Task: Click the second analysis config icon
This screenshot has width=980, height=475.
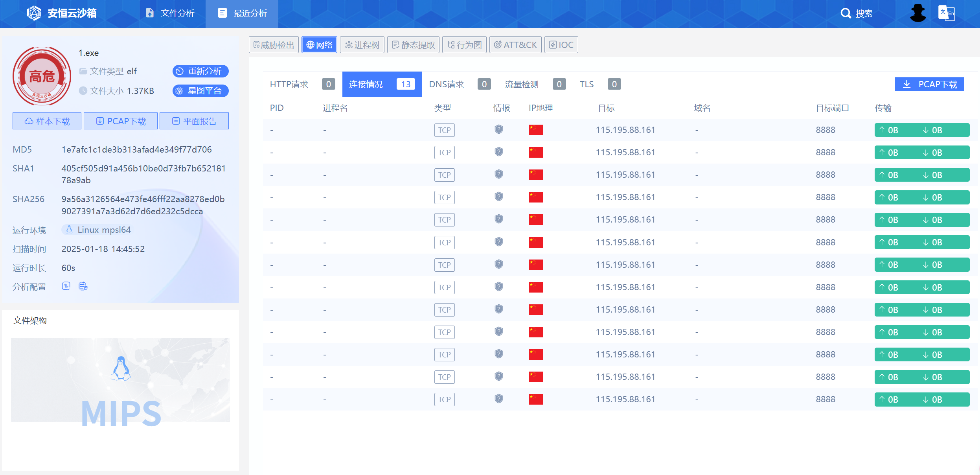Action: [83, 286]
